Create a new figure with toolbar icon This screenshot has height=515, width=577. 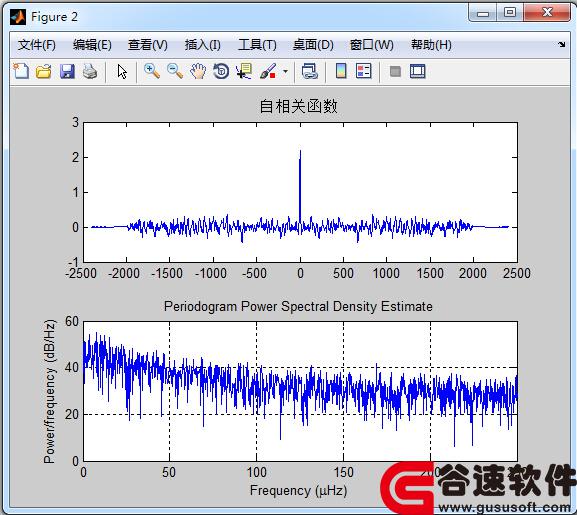coord(21,71)
